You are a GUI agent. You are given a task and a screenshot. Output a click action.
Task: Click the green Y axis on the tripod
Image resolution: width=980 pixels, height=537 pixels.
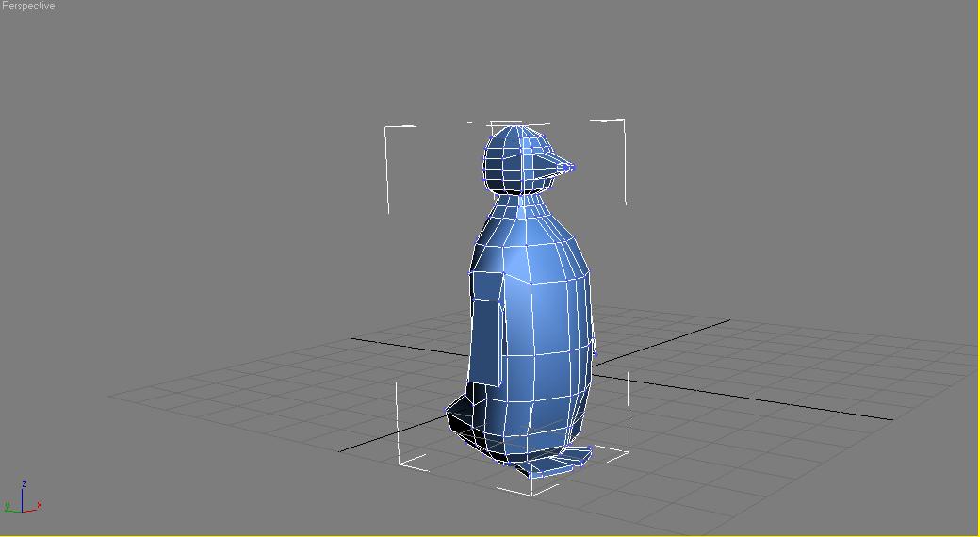[10, 507]
